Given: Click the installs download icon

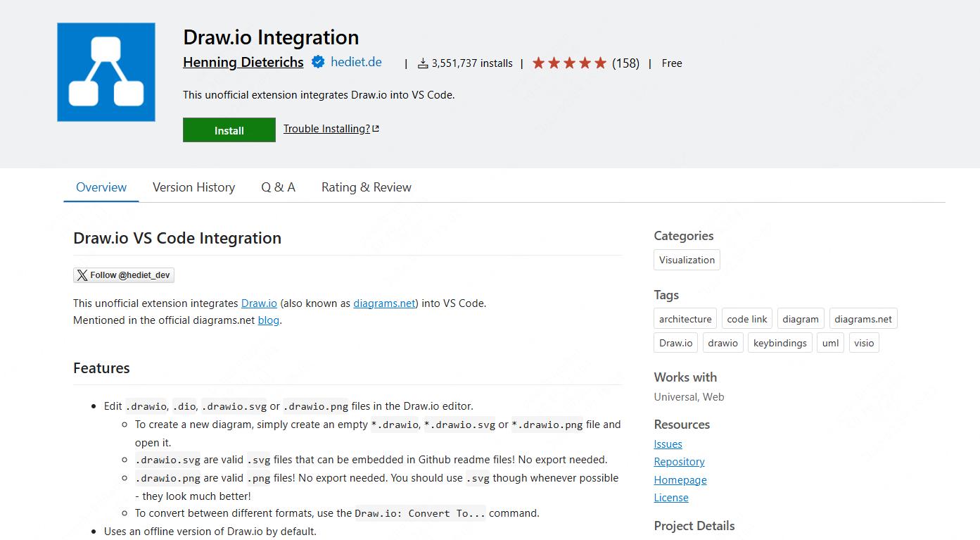Looking at the screenshot, I should coord(423,63).
